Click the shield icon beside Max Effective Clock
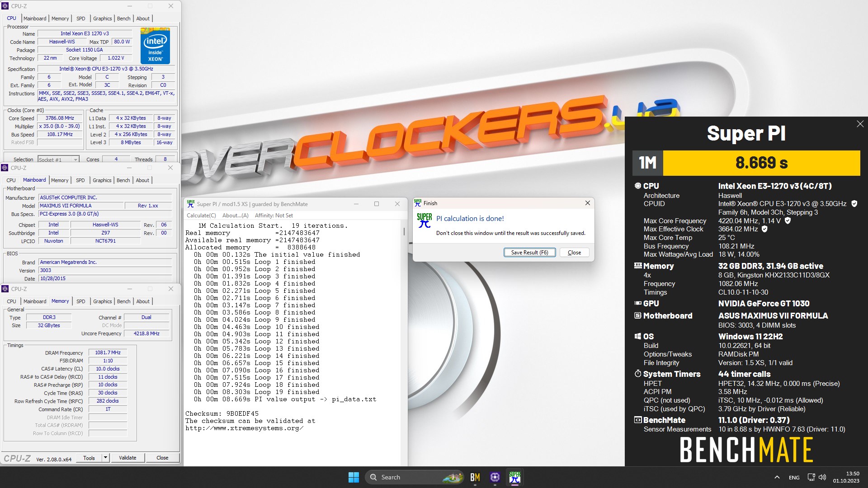This screenshot has width=868, height=488. point(764,229)
